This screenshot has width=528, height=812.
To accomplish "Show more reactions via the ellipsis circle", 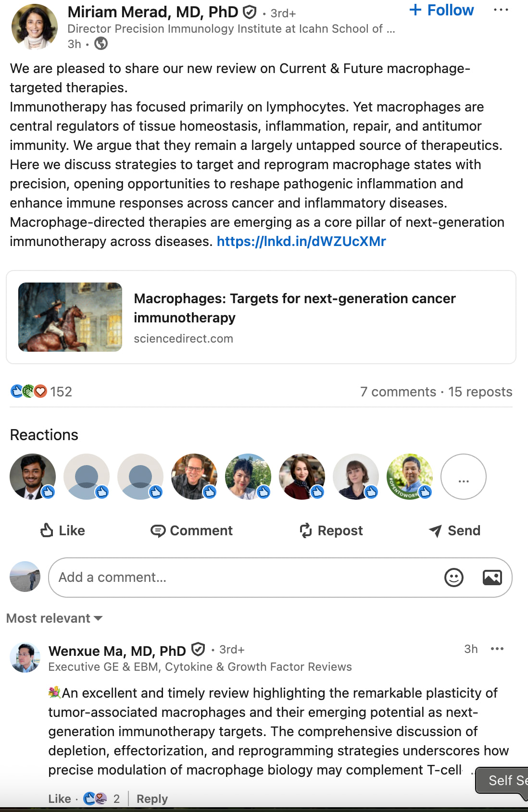I will click(x=463, y=477).
